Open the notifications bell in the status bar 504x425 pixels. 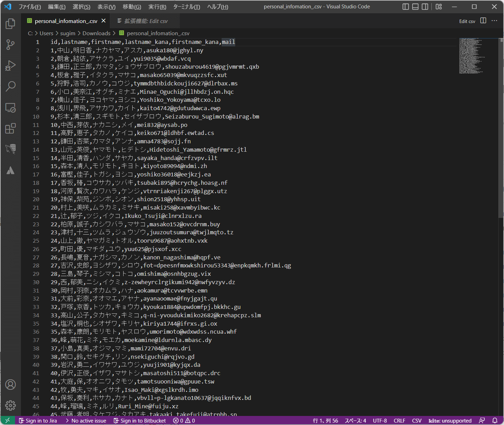pyautogui.click(x=495, y=420)
